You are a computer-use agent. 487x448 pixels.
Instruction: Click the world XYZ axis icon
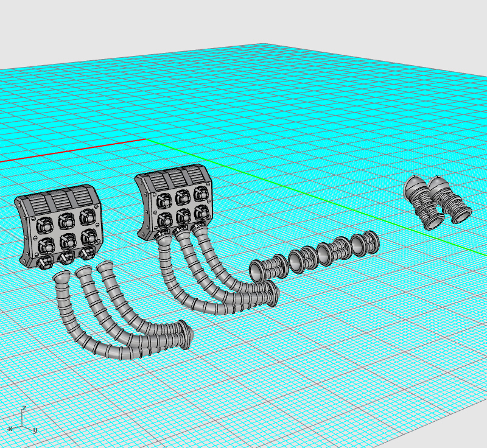coord(22,420)
